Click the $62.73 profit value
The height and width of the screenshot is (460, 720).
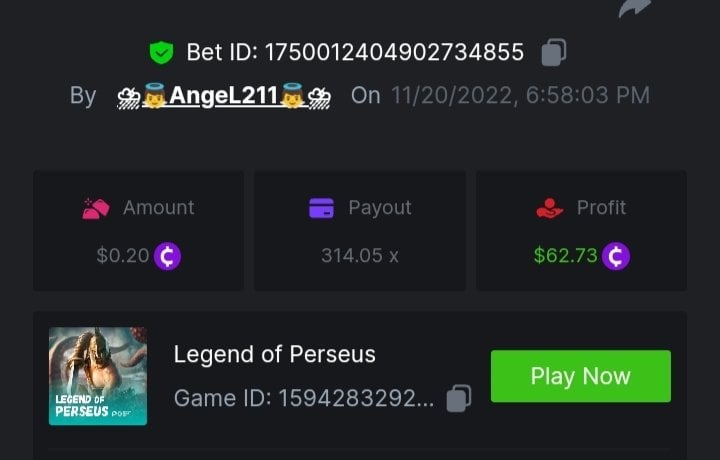click(565, 256)
